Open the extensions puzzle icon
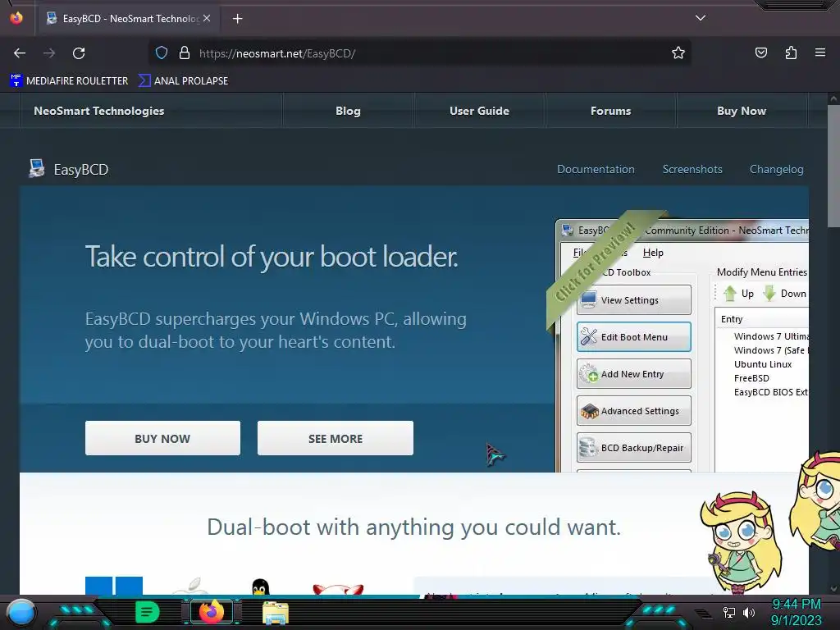 click(x=791, y=53)
